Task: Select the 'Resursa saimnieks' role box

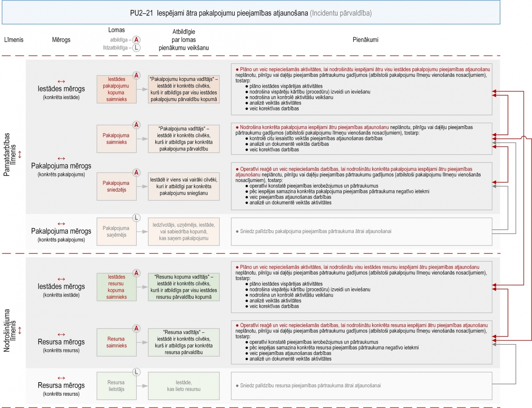Action: 116,343
